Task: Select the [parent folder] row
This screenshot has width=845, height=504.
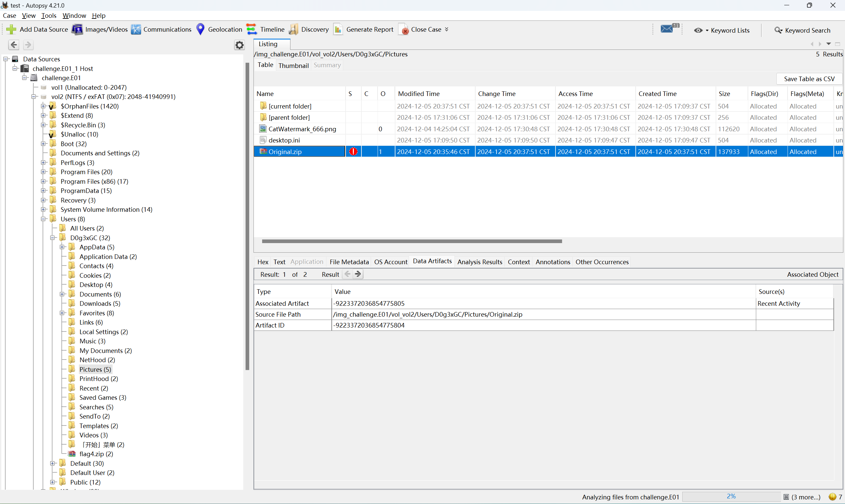Action: 549,117
